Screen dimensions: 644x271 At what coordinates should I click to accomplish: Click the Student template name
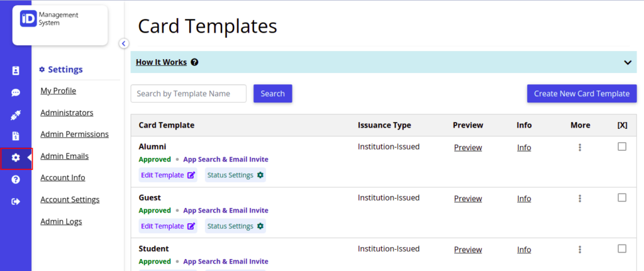coord(153,248)
